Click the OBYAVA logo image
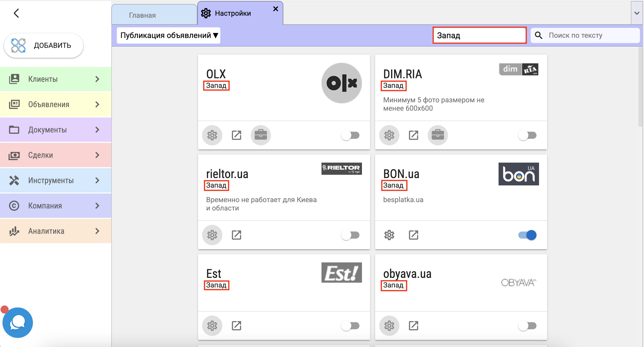This screenshot has width=644, height=347. click(x=519, y=282)
